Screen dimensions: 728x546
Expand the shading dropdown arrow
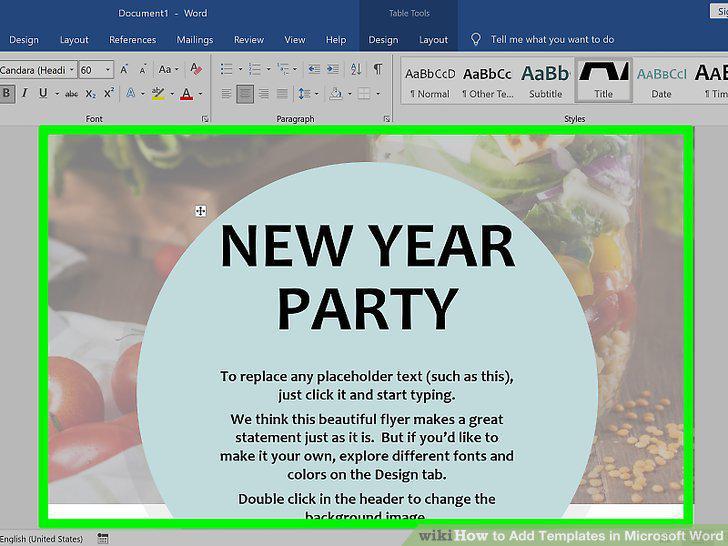point(349,94)
